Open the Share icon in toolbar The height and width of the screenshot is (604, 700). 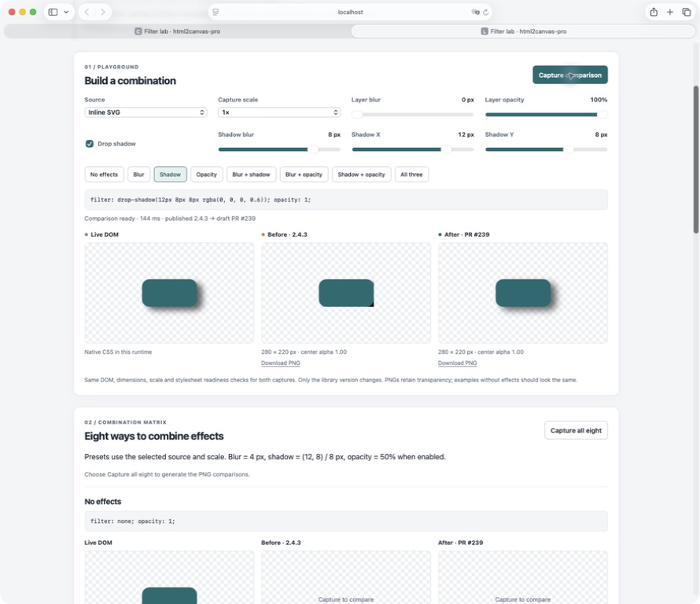(654, 12)
